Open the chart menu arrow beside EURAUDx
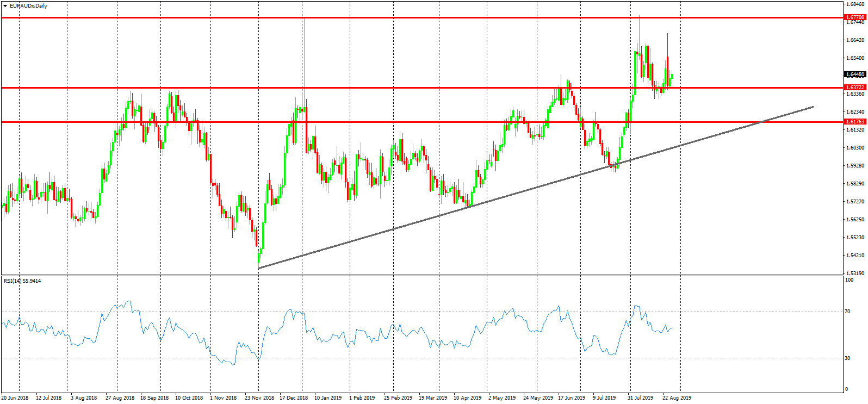Image resolution: width=868 pixels, height=404 pixels. (5, 5)
